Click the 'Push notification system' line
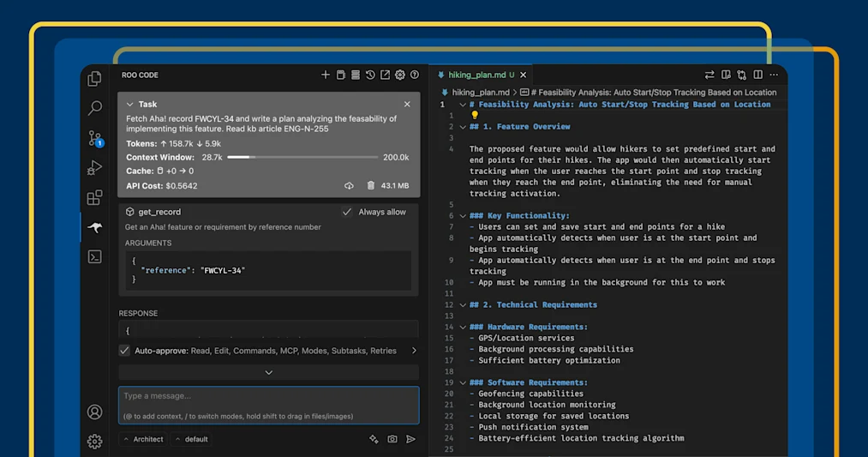This screenshot has width=868, height=457. click(x=529, y=427)
